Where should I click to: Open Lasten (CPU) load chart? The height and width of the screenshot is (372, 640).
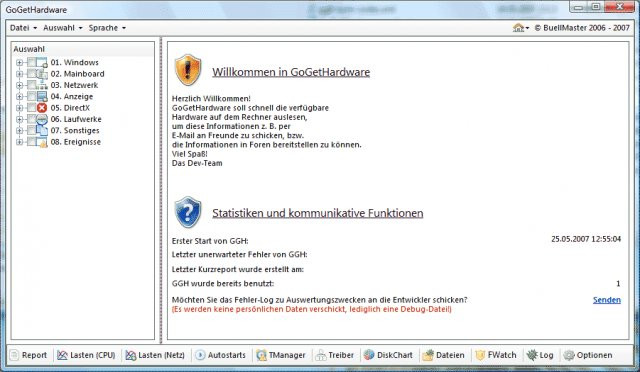coord(86,355)
